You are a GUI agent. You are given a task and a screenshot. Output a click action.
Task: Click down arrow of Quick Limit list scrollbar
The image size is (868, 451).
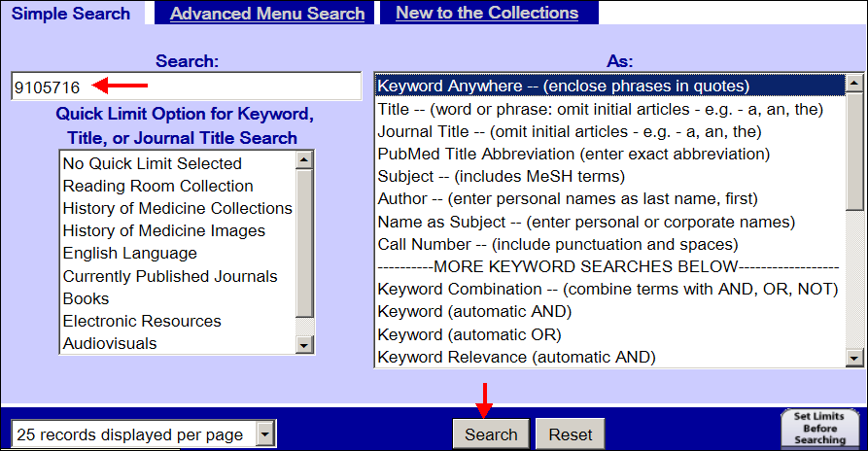tap(304, 345)
